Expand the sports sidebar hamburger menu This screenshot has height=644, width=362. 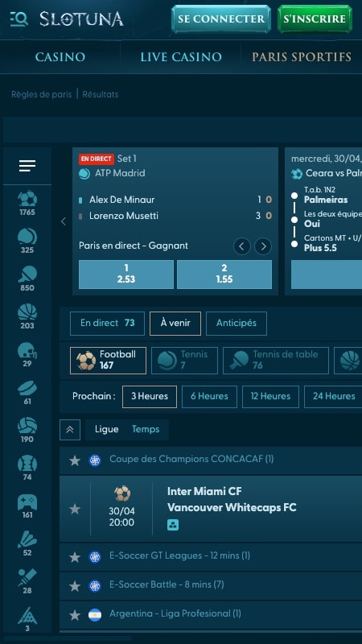[27, 166]
